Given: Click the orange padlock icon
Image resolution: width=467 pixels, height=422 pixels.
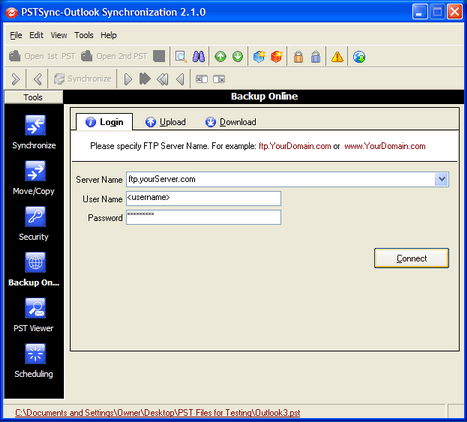Looking at the screenshot, I should (x=298, y=56).
